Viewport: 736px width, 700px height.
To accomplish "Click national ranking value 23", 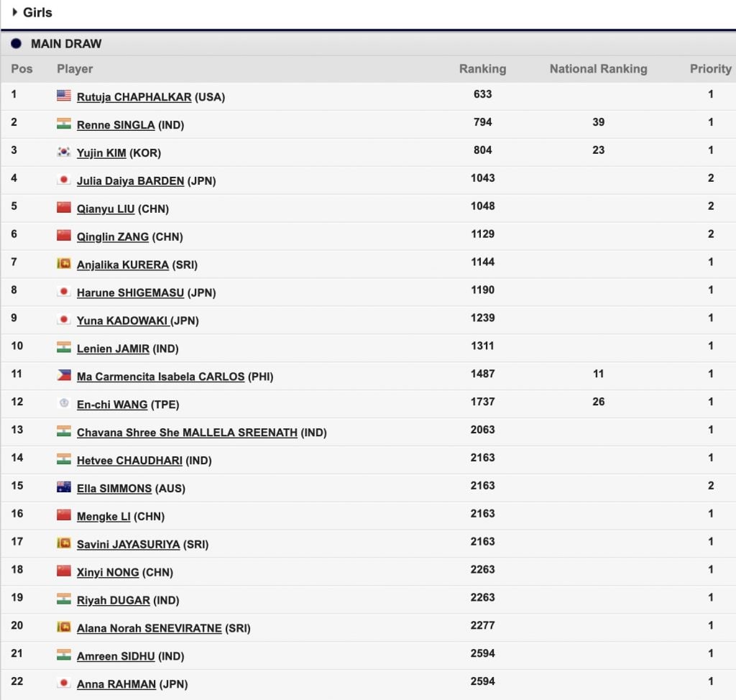I will coord(599,149).
